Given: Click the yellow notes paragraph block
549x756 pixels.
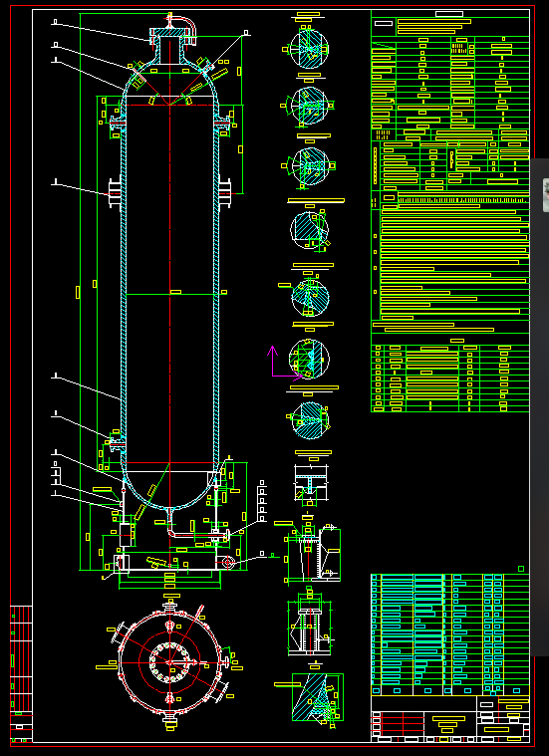Looking at the screenshot, I should tap(454, 264).
